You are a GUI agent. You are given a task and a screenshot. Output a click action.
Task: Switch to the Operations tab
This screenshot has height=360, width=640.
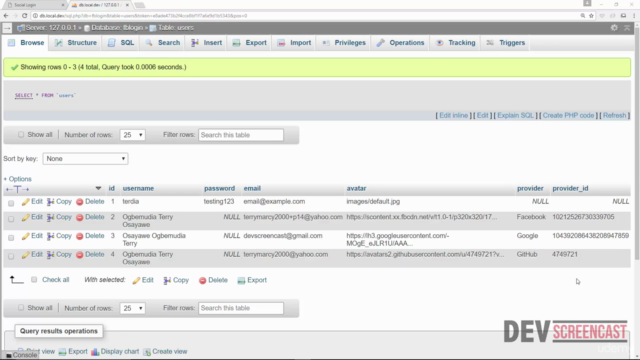(400, 42)
